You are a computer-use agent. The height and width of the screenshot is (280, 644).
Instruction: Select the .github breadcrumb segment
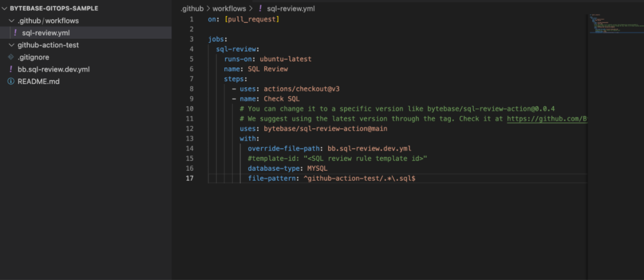coord(192,8)
